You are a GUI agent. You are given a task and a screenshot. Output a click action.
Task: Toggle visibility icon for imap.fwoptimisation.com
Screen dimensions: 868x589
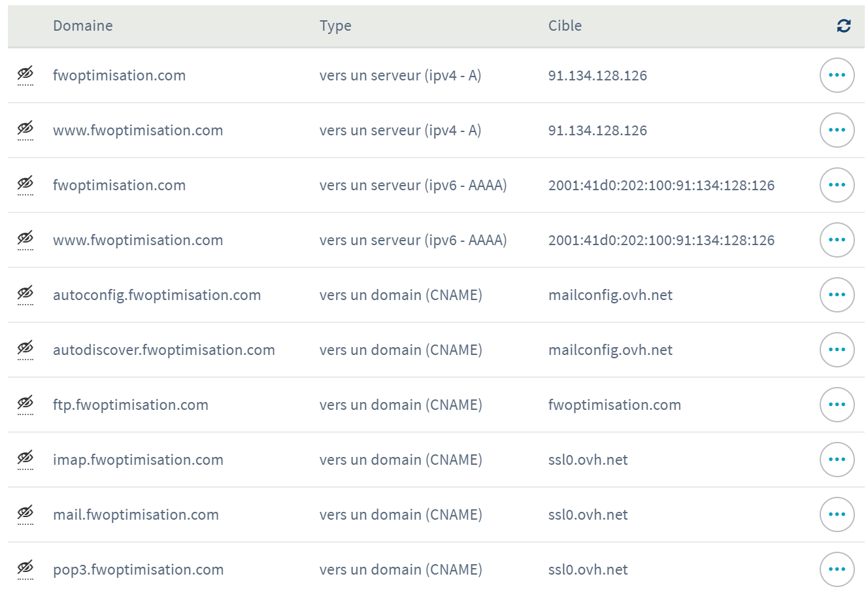pos(25,458)
